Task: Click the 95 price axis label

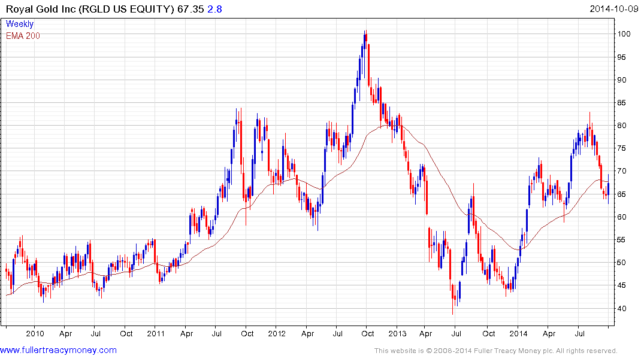Action: pyautogui.click(x=622, y=57)
